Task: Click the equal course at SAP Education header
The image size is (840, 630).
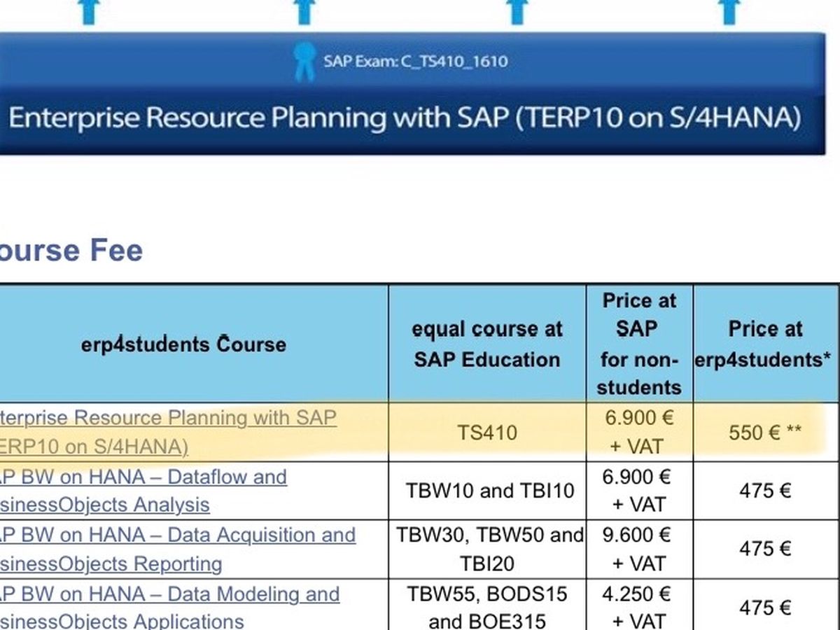Action: tap(487, 344)
